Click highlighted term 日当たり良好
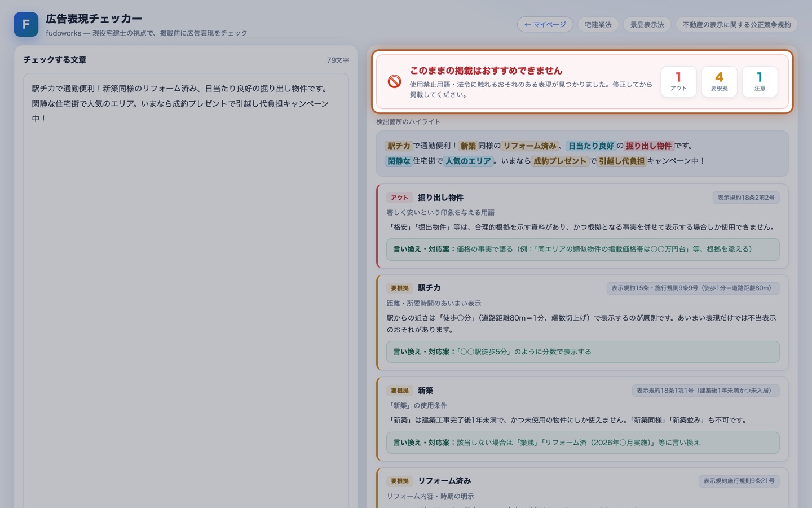 591,146
